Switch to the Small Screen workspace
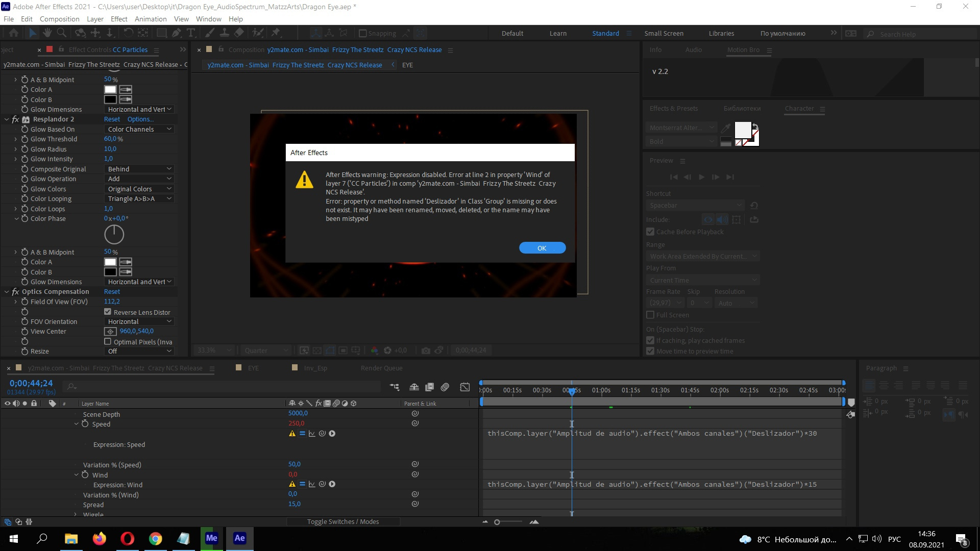980x551 pixels. tap(664, 33)
